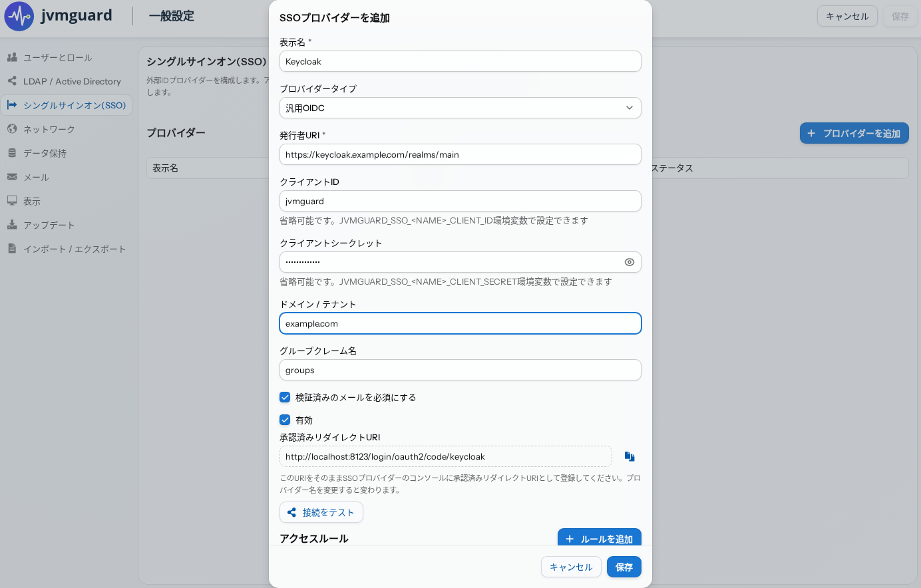Screen dimensions: 921x588
Task: Click the 一般設定 page title
Action: pos(172,16)
